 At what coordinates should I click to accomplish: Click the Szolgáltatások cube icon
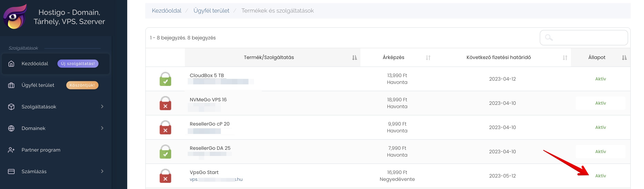[11, 107]
